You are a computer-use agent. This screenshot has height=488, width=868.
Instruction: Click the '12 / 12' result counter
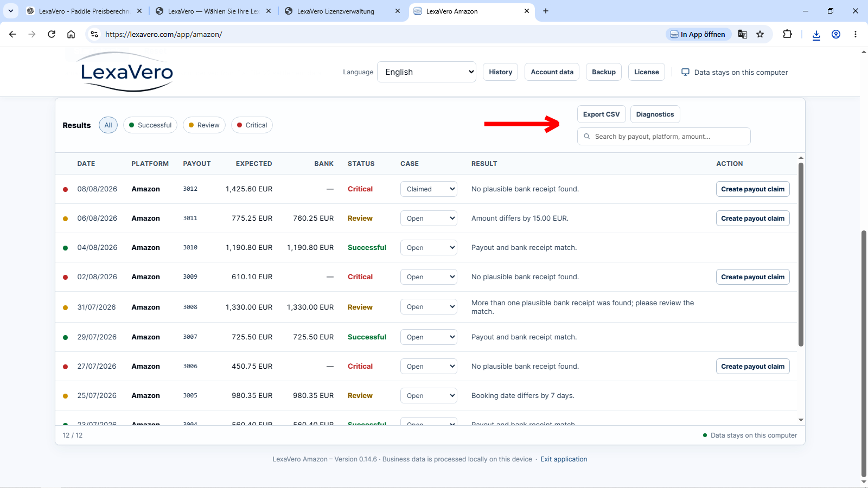[x=73, y=435]
